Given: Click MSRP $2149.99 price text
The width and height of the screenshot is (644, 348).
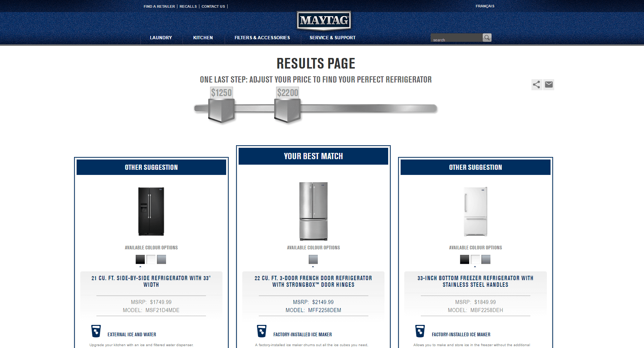Looking at the screenshot, I should pyautogui.click(x=313, y=302).
